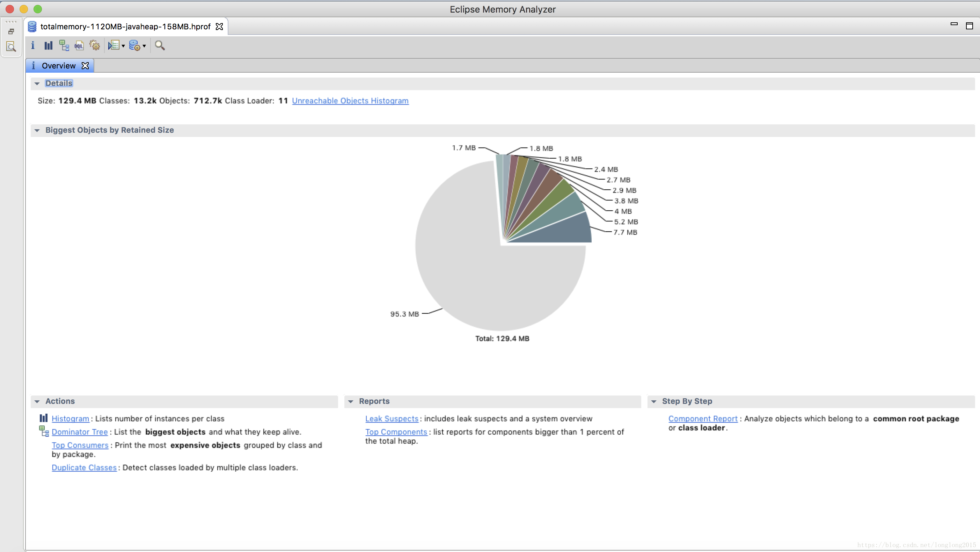Open the Histogram toolbar icon

(48, 46)
